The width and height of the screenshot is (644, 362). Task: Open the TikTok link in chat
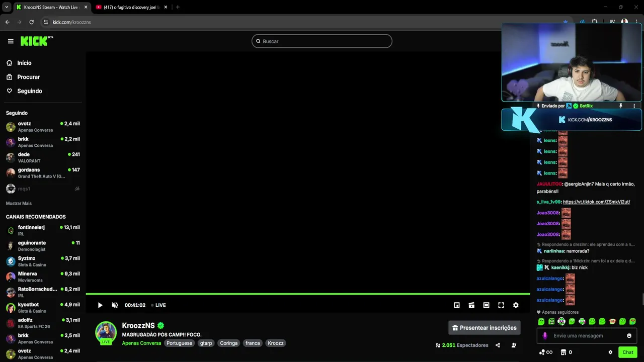point(596,202)
